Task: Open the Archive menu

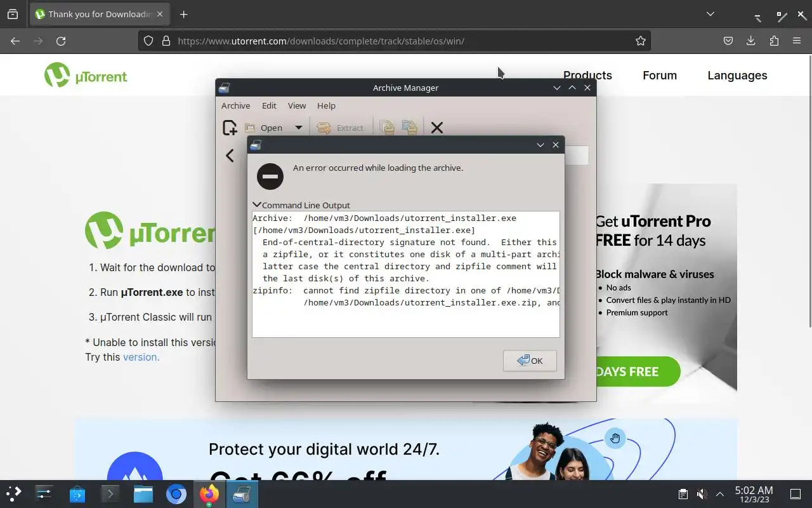Action: [235, 105]
